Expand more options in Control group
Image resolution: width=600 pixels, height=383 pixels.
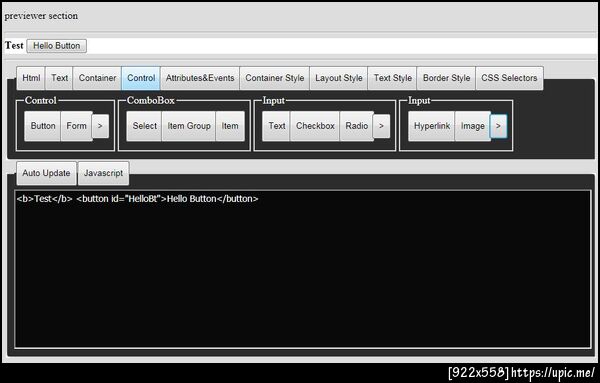click(x=100, y=126)
